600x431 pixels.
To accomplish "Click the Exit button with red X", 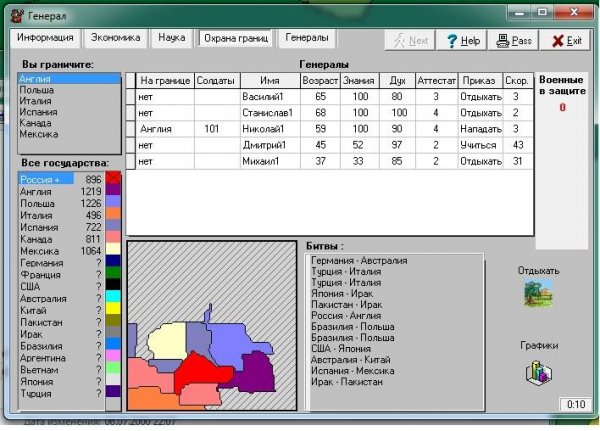I will (565, 41).
